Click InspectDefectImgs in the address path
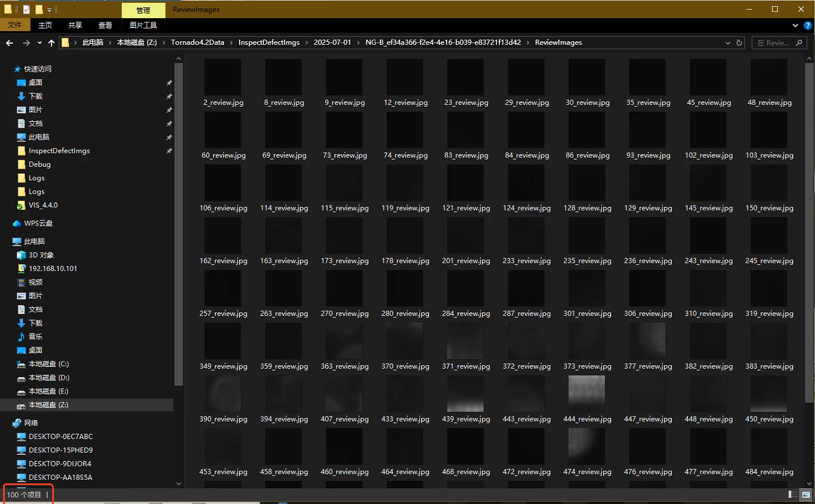815x504 pixels. pos(269,42)
